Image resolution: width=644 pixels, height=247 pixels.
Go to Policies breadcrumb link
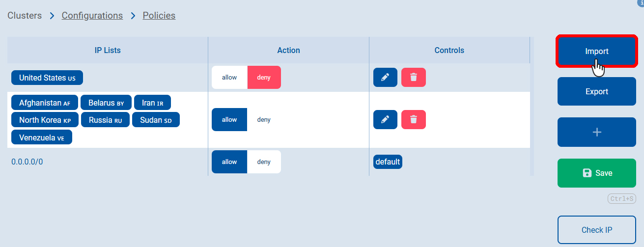[159, 16]
